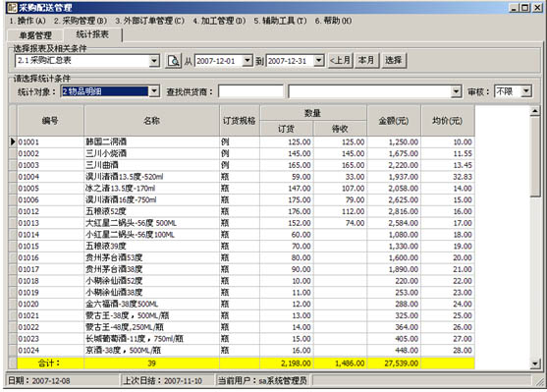Switch to the 单据管理 tab
The image size is (547, 392).
(35, 35)
